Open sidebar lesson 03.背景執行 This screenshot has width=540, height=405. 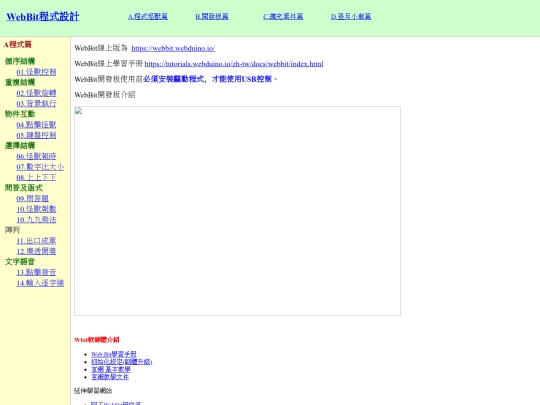[36, 103]
